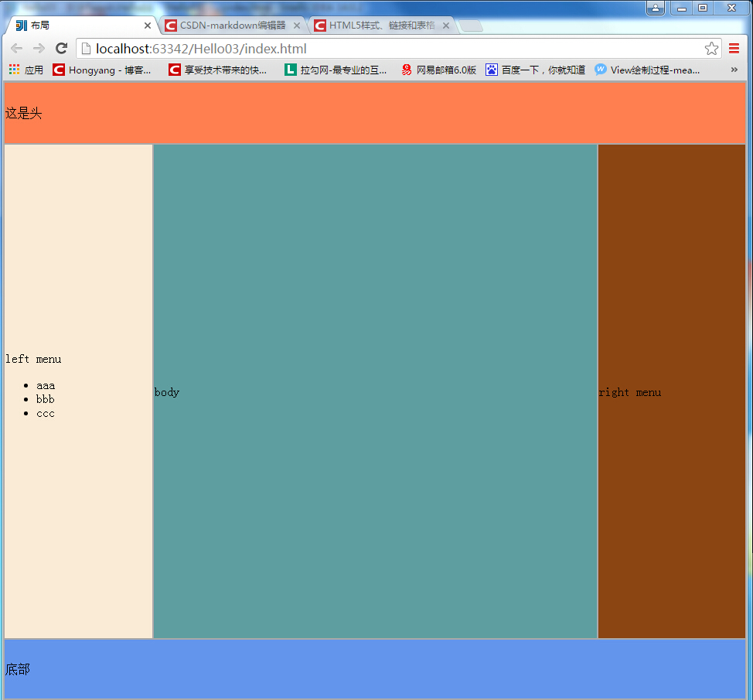Open the Hongyang blog bookmark
This screenshot has width=753, height=700.
point(102,70)
